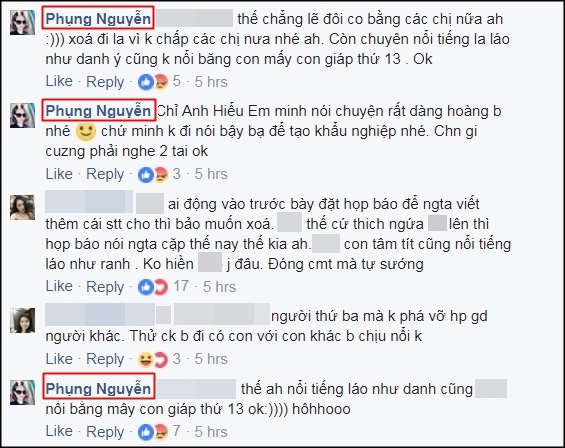
Task: Open Phụng Nguyễn's profile from the top comment
Action: click(x=98, y=18)
